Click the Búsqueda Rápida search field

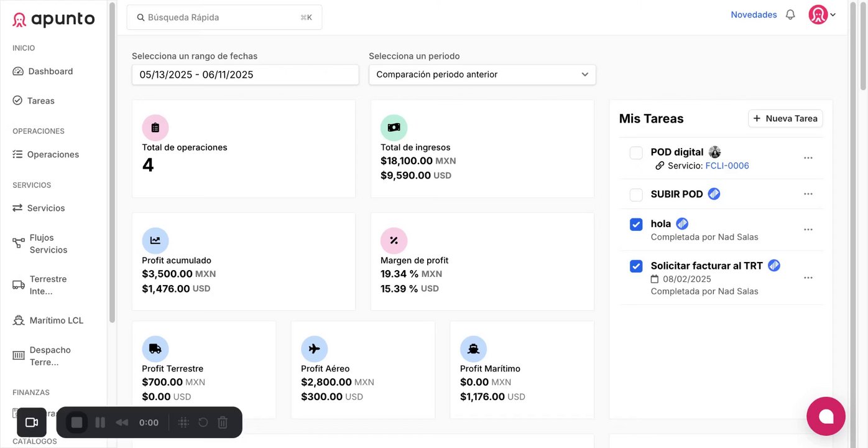pos(224,17)
